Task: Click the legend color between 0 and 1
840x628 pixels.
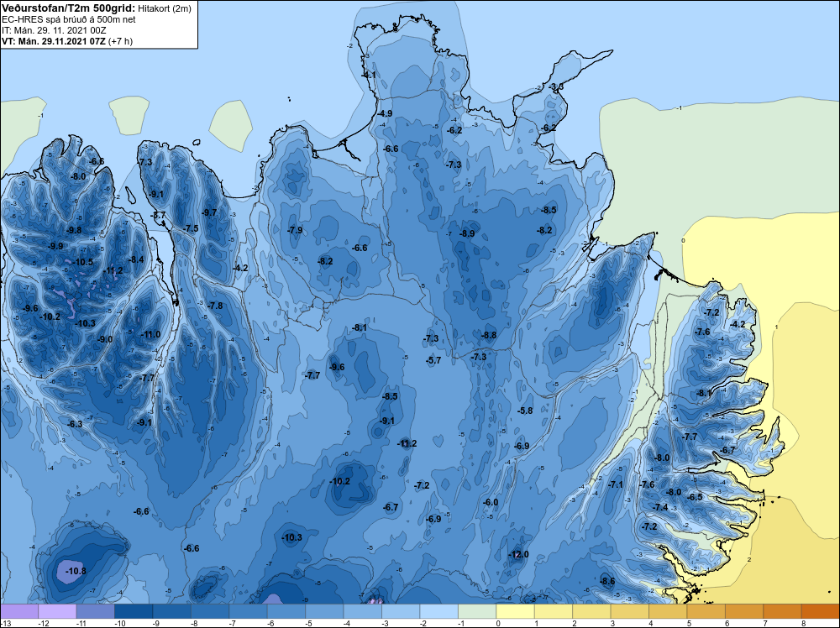Action: pos(516,611)
